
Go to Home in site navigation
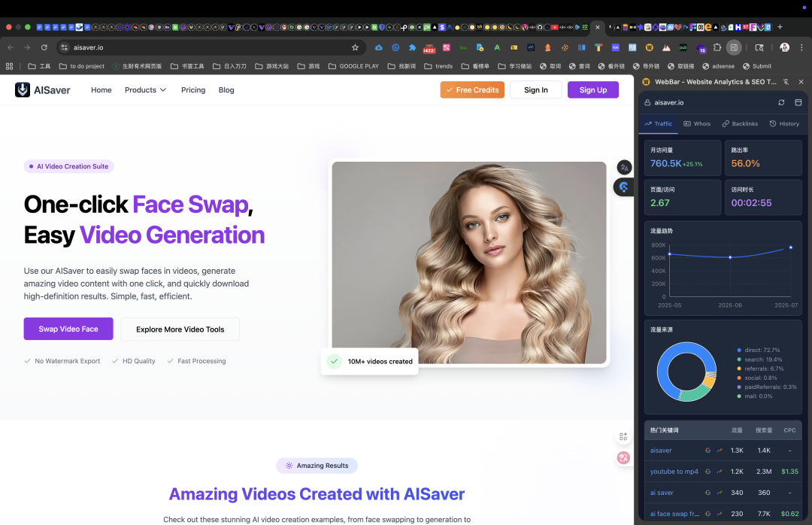101,90
